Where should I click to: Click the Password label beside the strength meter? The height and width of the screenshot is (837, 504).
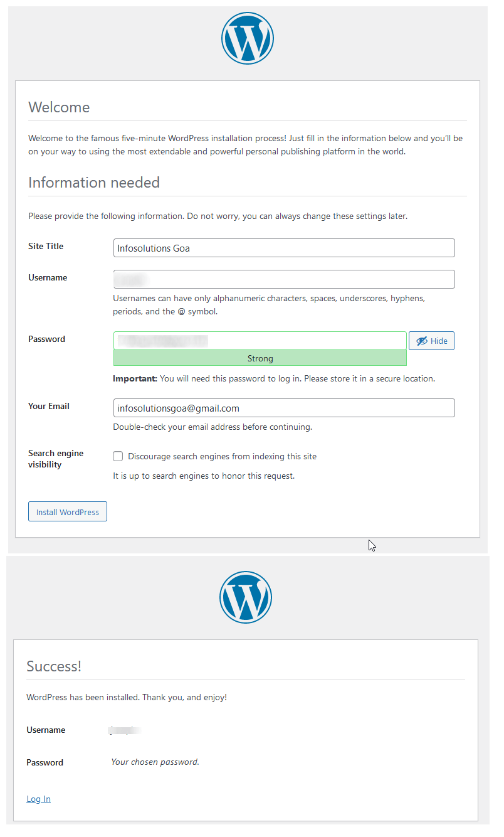click(x=46, y=339)
